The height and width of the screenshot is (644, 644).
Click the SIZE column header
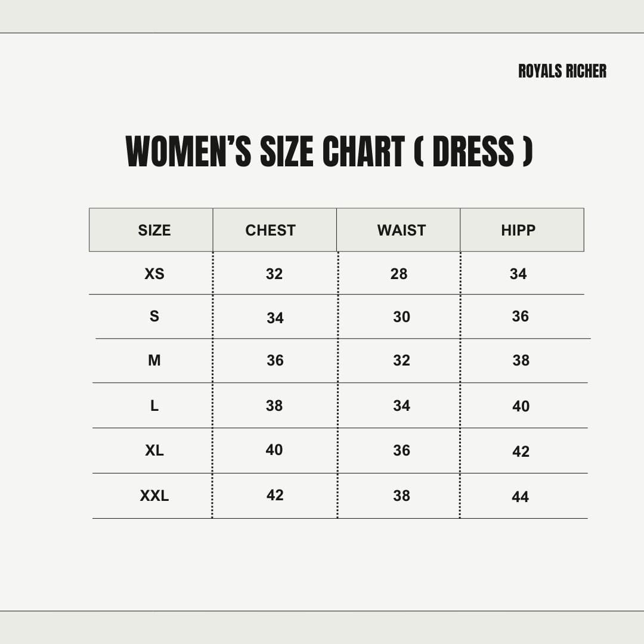(x=154, y=230)
